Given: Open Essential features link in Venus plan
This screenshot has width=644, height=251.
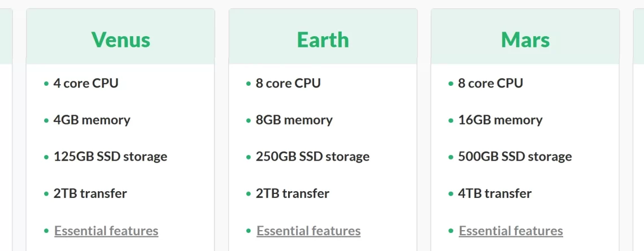Looking at the screenshot, I should tap(106, 231).
